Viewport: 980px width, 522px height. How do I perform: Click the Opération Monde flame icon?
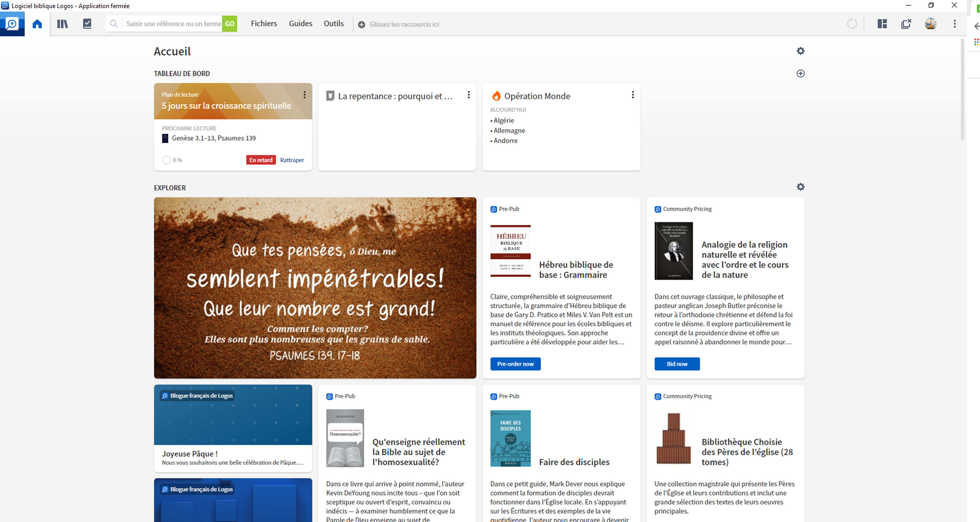[496, 96]
